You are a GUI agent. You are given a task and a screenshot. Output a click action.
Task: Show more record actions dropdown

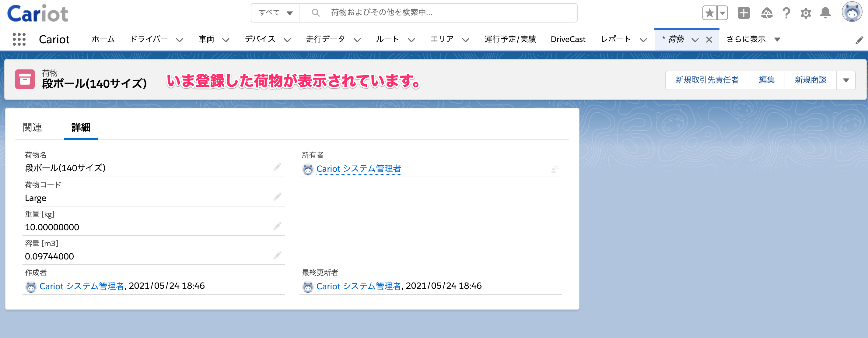click(x=846, y=80)
